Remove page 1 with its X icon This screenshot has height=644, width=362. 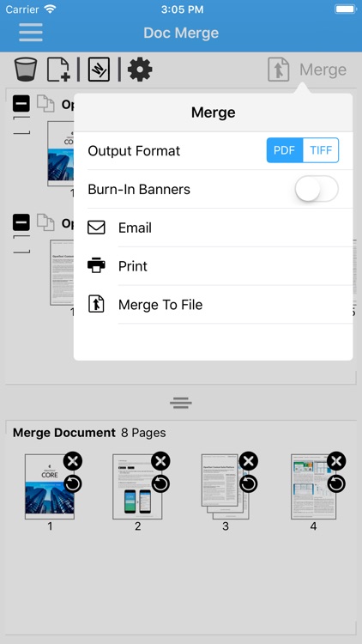click(73, 461)
